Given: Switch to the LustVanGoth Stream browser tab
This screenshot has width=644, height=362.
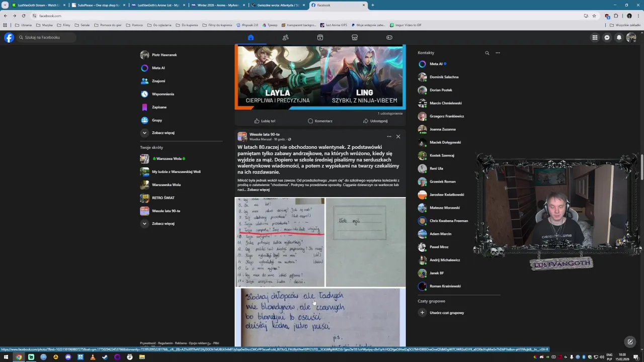Looking at the screenshot, I should [x=38, y=5].
